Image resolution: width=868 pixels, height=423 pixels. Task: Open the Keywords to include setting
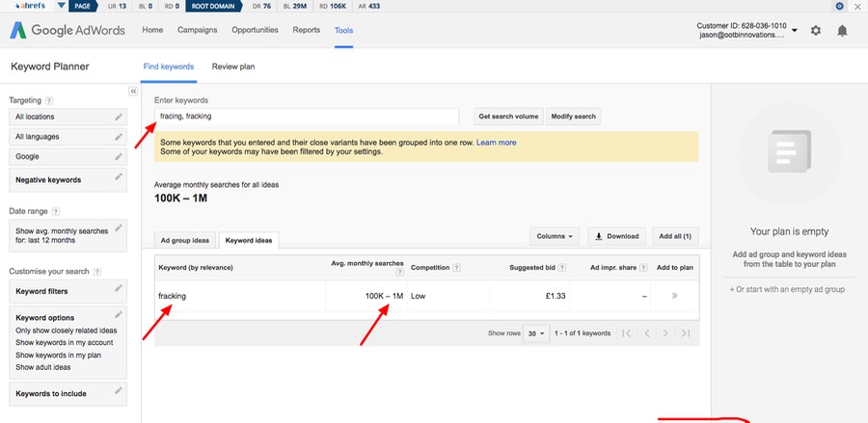click(x=68, y=394)
